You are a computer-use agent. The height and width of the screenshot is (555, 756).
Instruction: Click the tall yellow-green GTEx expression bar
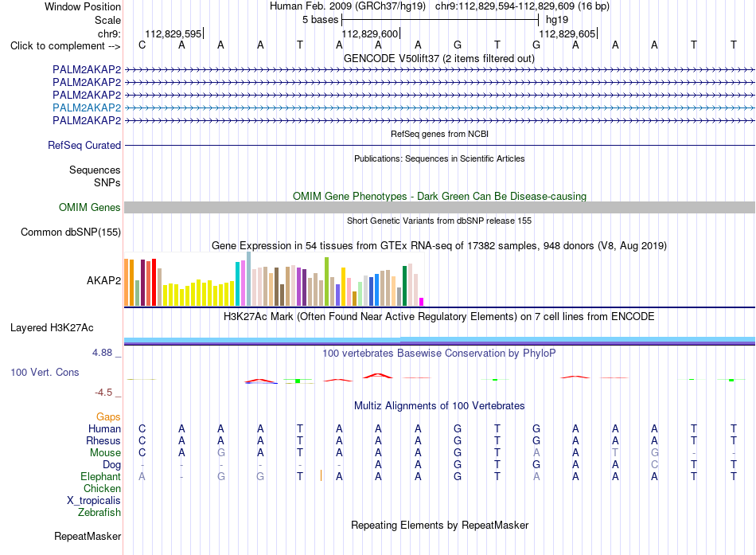click(326, 281)
